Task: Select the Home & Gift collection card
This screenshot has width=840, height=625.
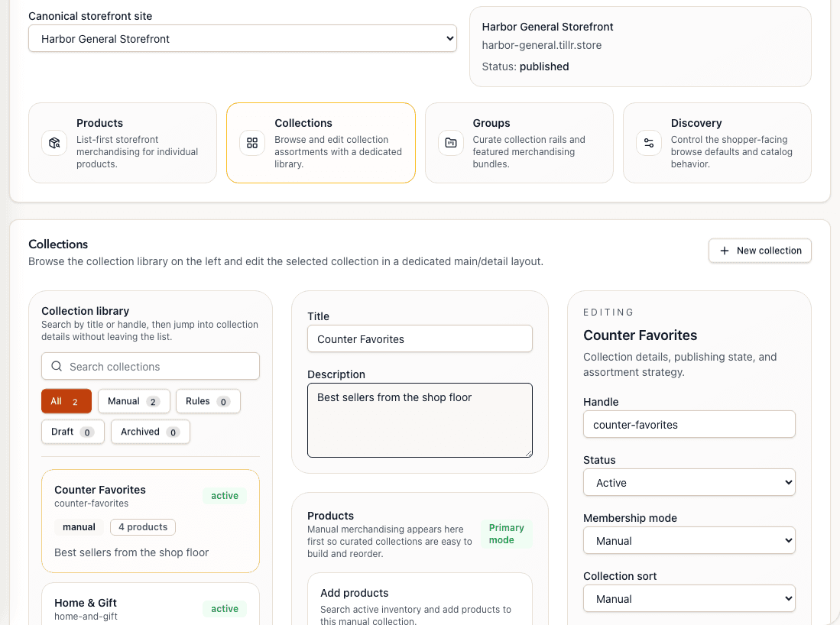Action: click(151, 604)
